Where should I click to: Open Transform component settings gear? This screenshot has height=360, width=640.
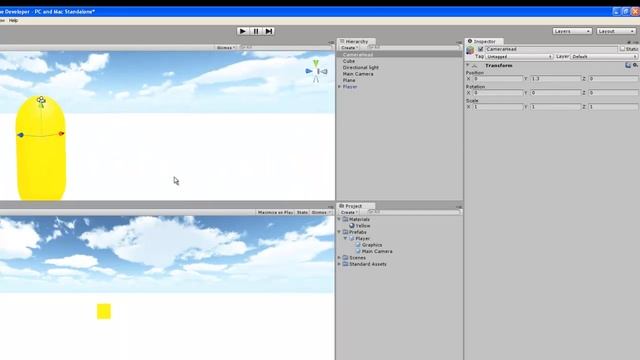pyautogui.click(x=635, y=65)
